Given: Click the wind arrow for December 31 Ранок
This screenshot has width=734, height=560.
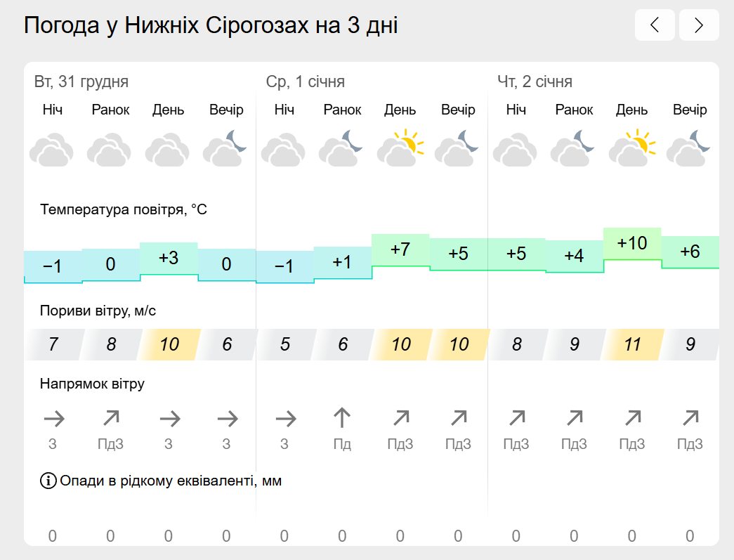Looking at the screenshot, I should [111, 418].
